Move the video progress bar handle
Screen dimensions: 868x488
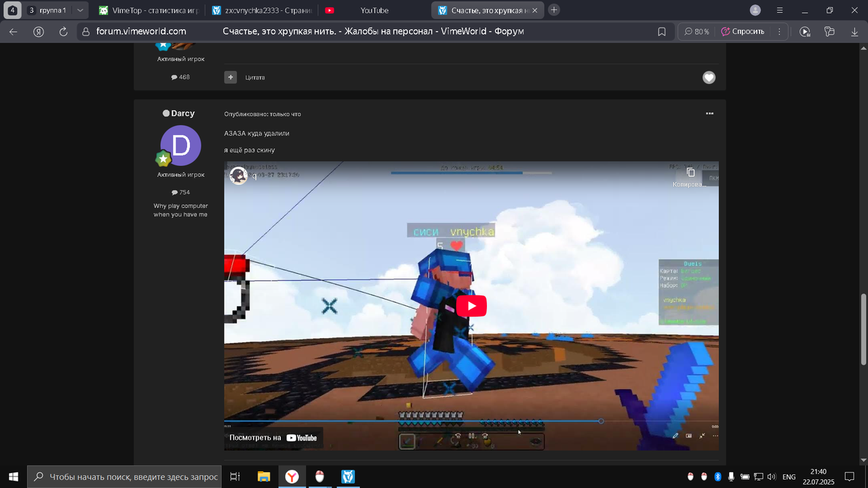point(601,421)
